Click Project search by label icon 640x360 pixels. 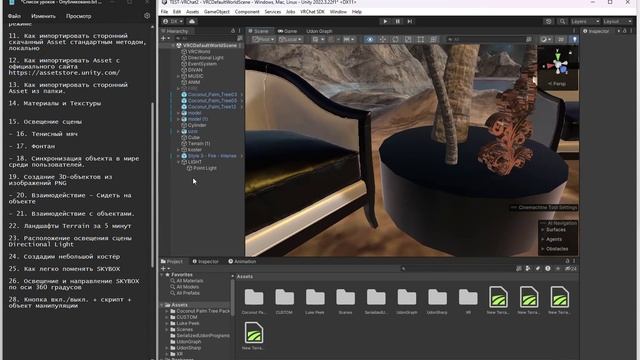point(538,269)
